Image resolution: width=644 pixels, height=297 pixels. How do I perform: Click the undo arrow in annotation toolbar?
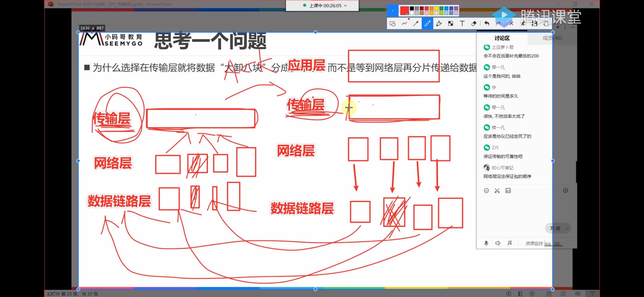[487, 23]
